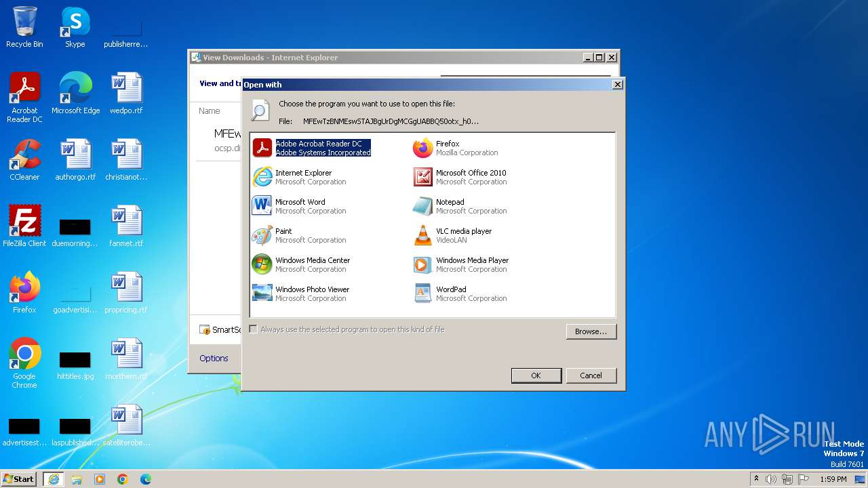Screen dimensions: 868x488
Task: Pick Windows Media Player in list
Action: point(461,264)
